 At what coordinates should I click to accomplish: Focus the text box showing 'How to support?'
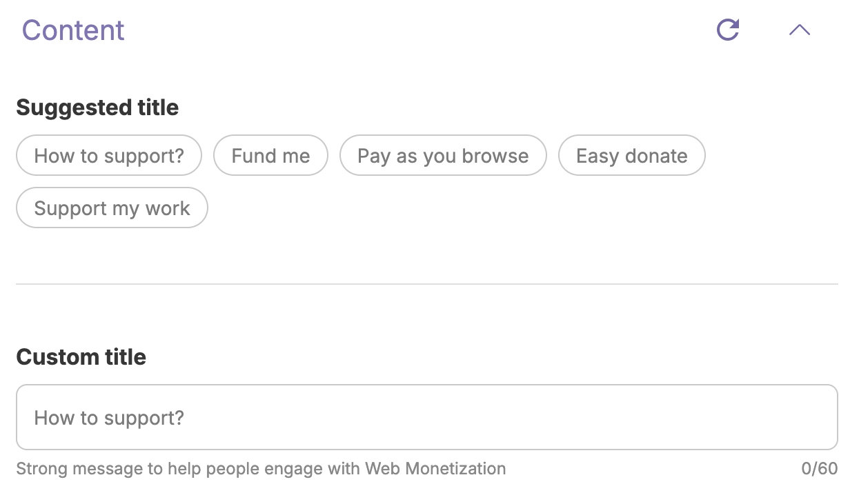coord(428,417)
